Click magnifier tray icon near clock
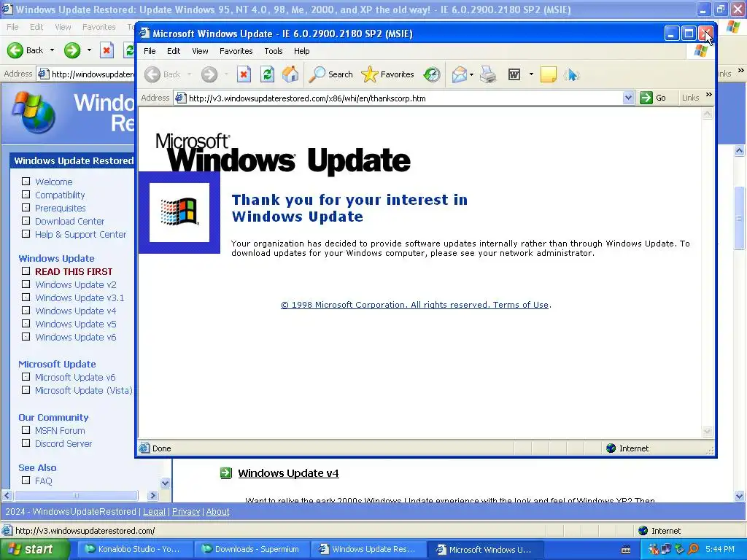747x560 pixels. coord(693,549)
